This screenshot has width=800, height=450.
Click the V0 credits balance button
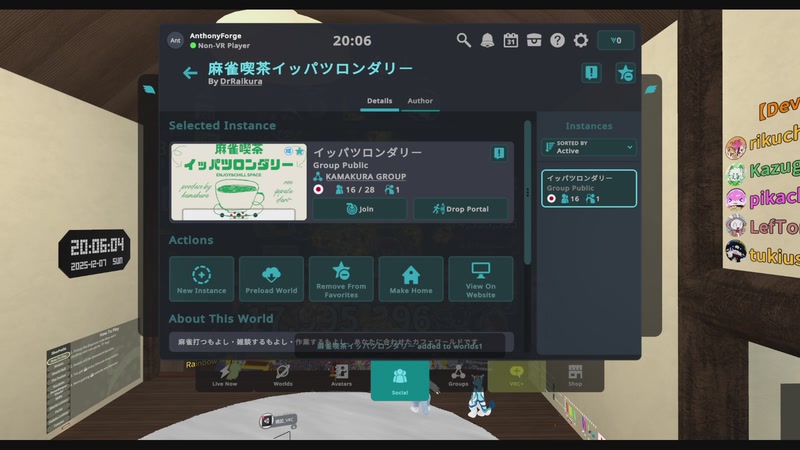click(x=616, y=40)
